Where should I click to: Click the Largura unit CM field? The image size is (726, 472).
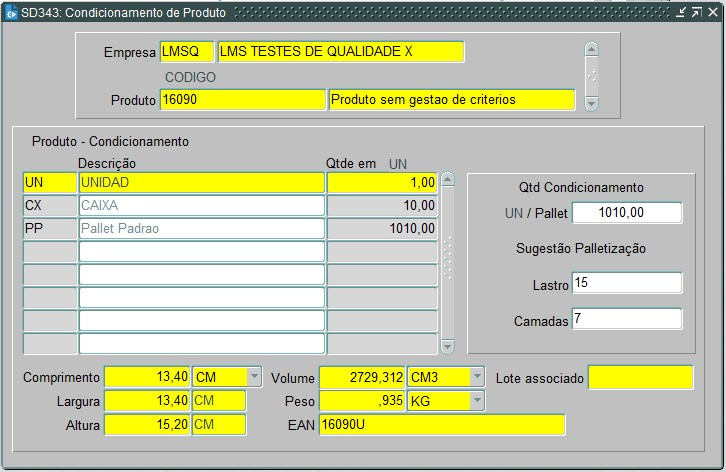click(219, 401)
